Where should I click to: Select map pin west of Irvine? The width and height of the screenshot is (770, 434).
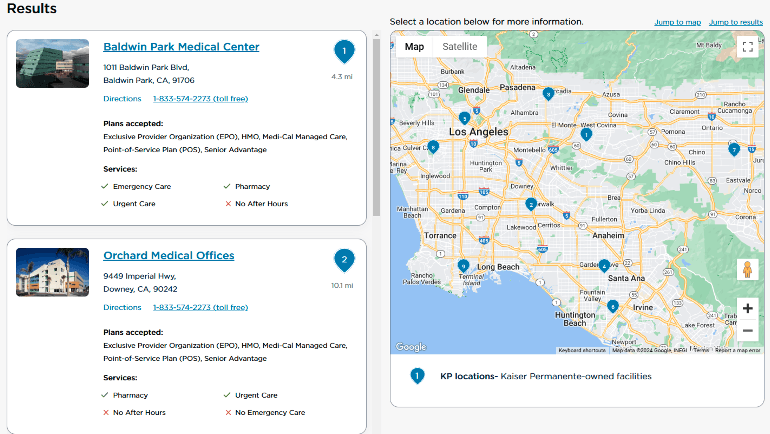[x=612, y=306]
